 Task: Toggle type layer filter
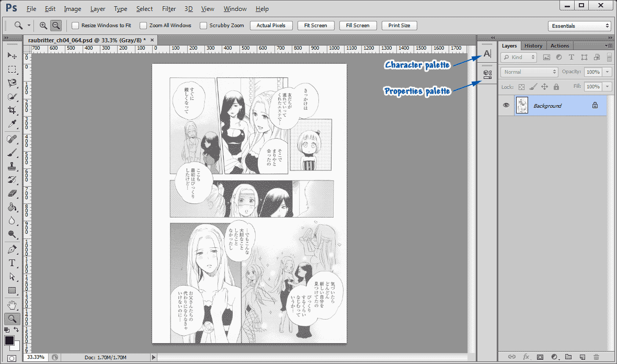tap(572, 58)
